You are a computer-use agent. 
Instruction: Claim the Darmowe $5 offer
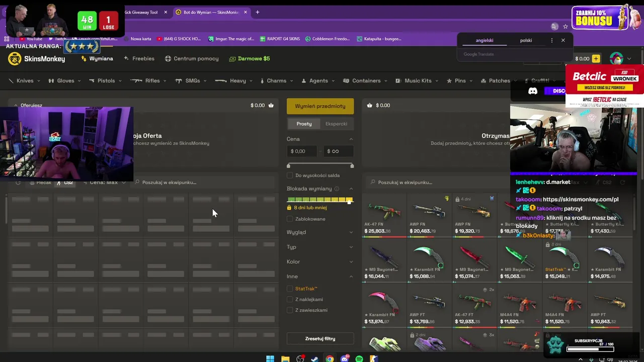[250, 59]
